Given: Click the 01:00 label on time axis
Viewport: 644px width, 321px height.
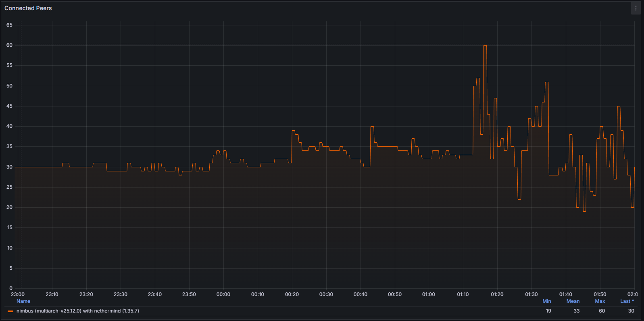Looking at the screenshot, I should tap(428, 294).
